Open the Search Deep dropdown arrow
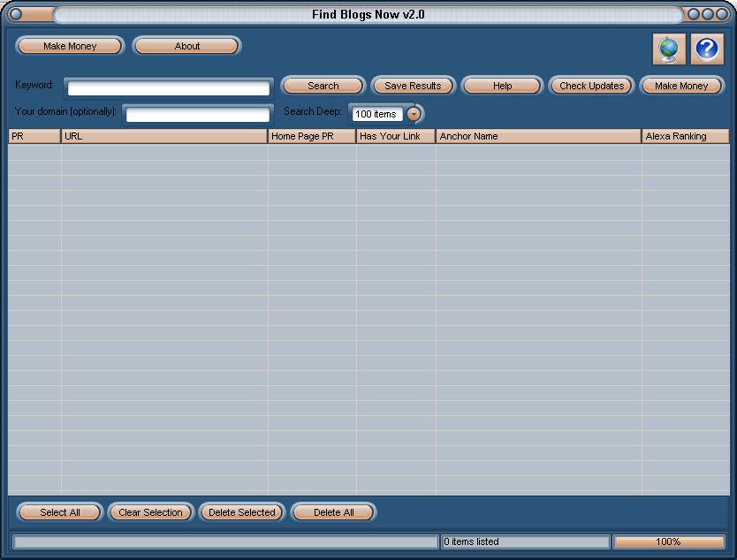The height and width of the screenshot is (560, 737). coord(414,114)
